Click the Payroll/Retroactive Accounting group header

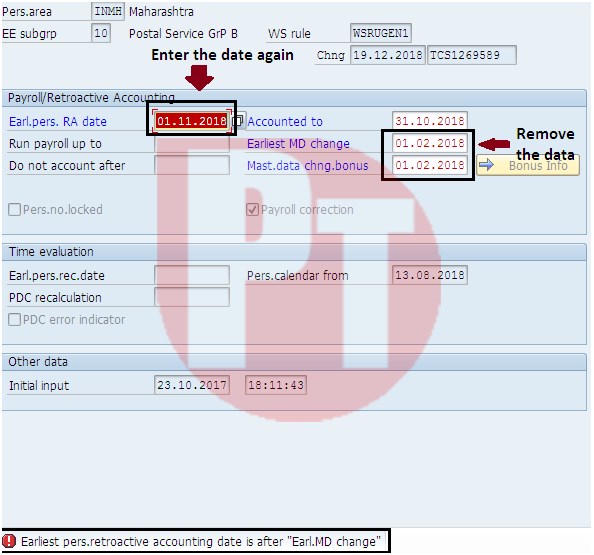click(91, 98)
